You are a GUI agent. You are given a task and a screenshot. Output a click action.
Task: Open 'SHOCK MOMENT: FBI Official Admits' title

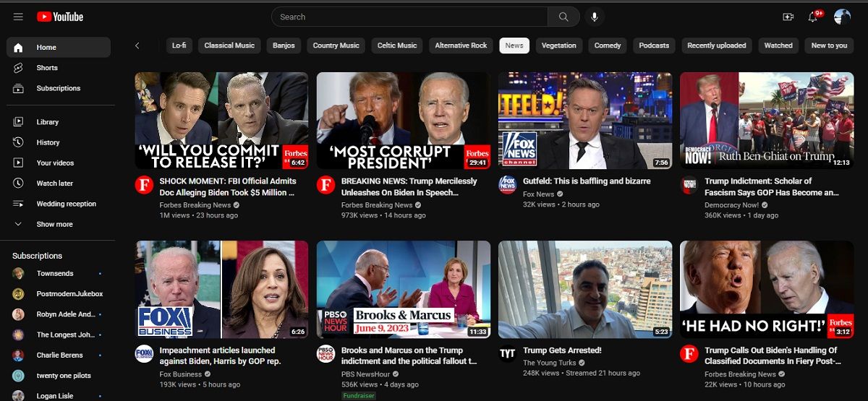coord(228,187)
